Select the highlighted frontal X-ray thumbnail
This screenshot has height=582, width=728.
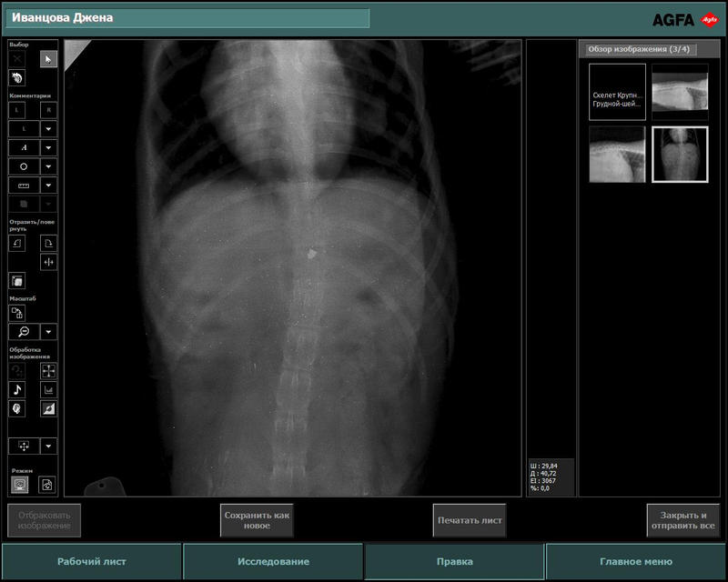pos(680,154)
